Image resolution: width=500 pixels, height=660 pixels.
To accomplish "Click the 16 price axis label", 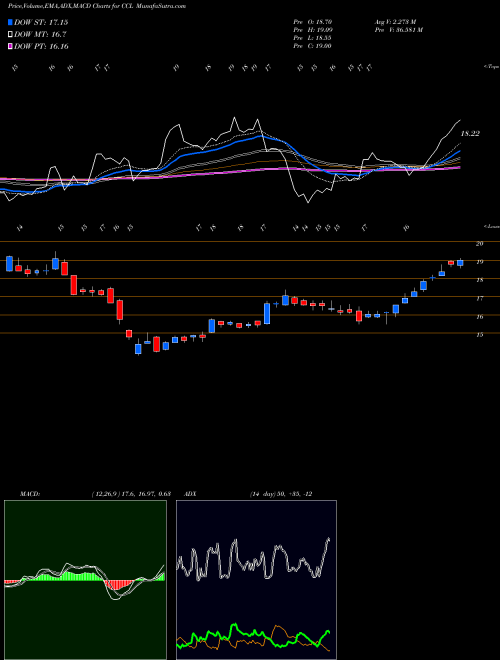I will click(479, 317).
